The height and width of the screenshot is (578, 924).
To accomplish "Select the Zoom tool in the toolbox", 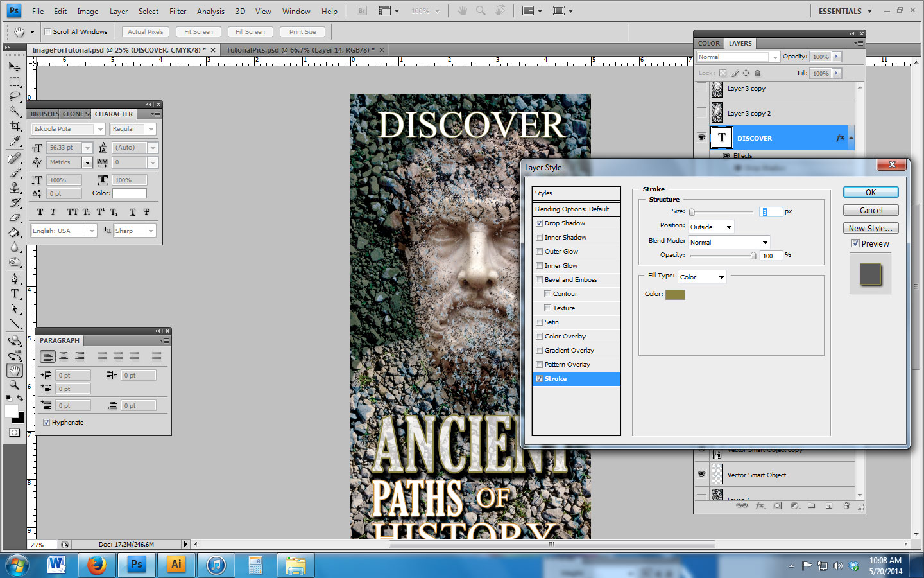I will (x=15, y=385).
